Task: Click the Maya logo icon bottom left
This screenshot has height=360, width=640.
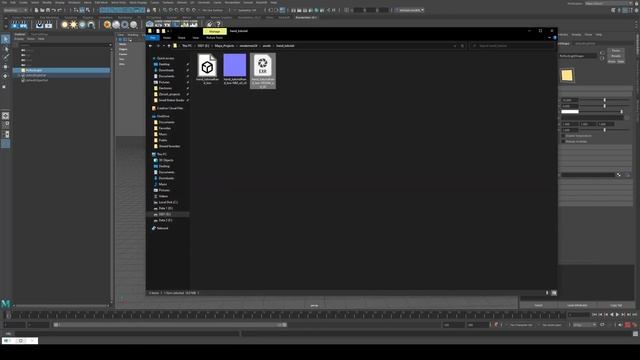Action: 5,303
